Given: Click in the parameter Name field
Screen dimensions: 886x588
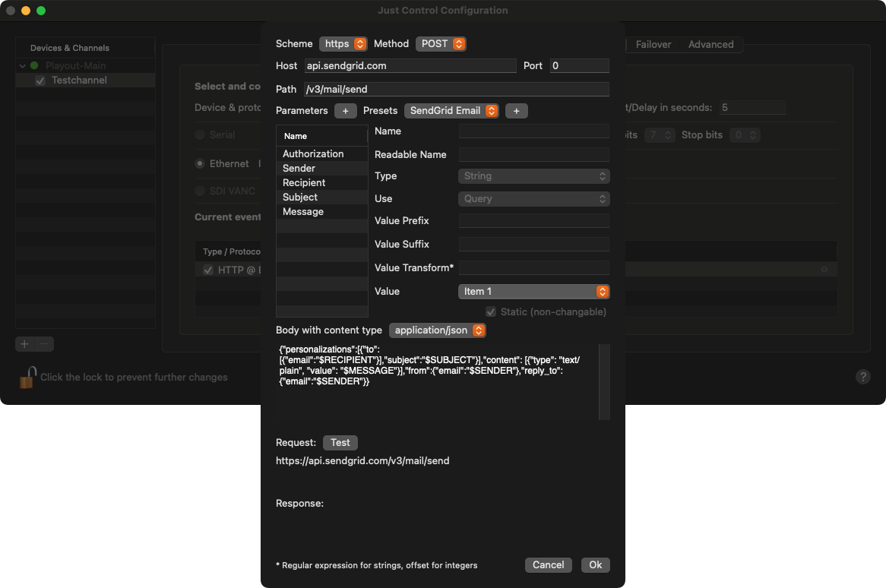Looking at the screenshot, I should (x=533, y=131).
